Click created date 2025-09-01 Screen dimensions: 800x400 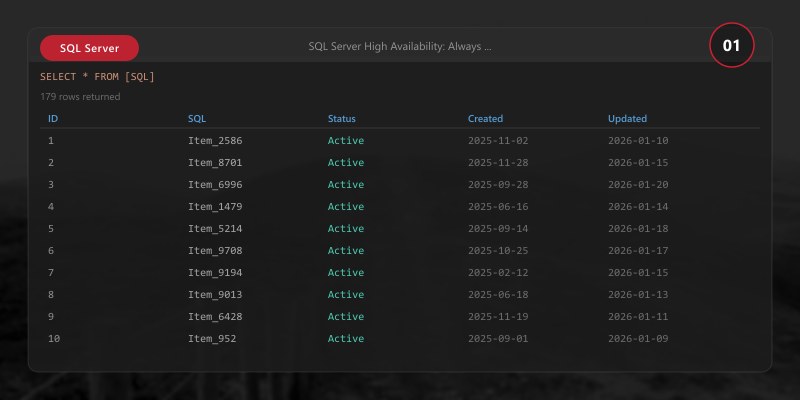[x=498, y=338]
